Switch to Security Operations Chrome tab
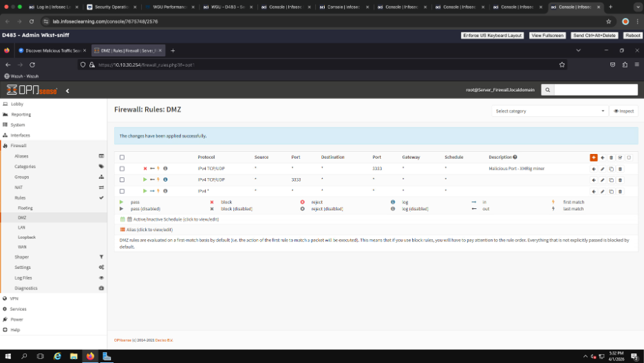Screen dimensions: 644x363 coord(111,7)
